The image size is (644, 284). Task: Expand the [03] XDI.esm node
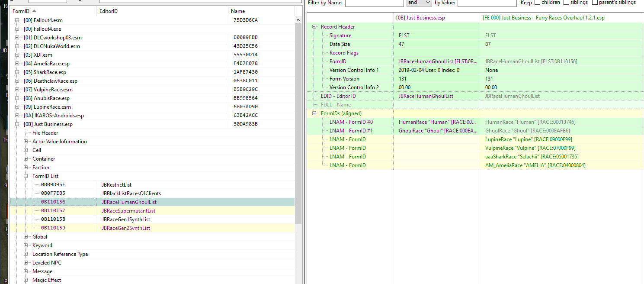17,55
